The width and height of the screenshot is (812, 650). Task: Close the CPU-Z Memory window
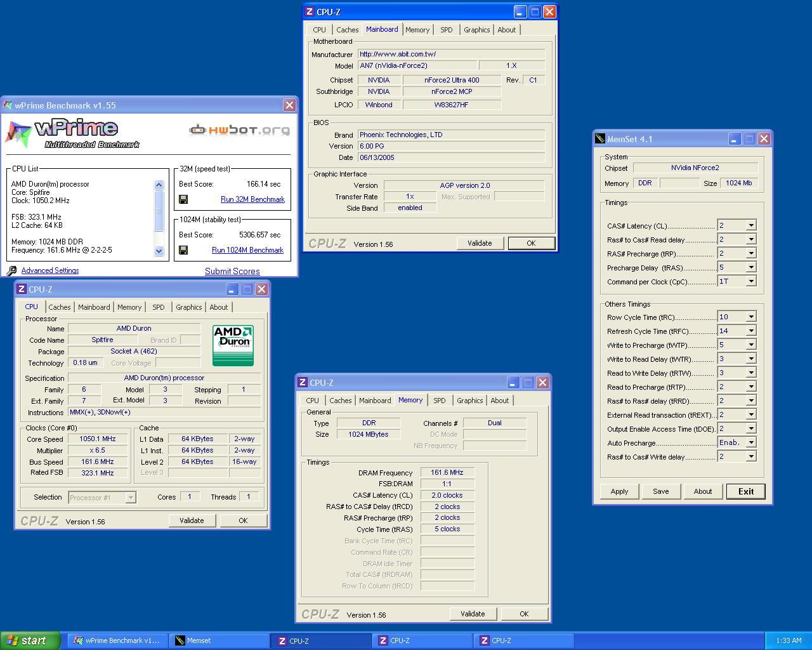[542, 383]
